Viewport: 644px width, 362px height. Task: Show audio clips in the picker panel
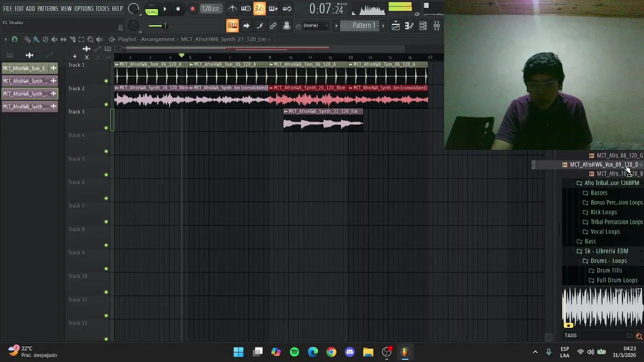point(29,55)
